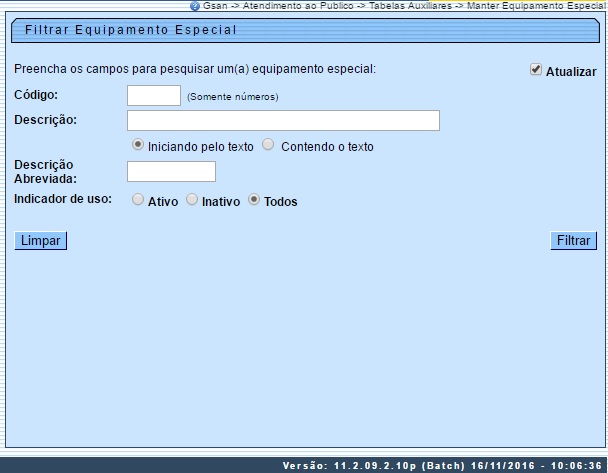Click the Indicador de uso label
Image resolution: width=608 pixels, height=473 pixels.
[x=63, y=199]
